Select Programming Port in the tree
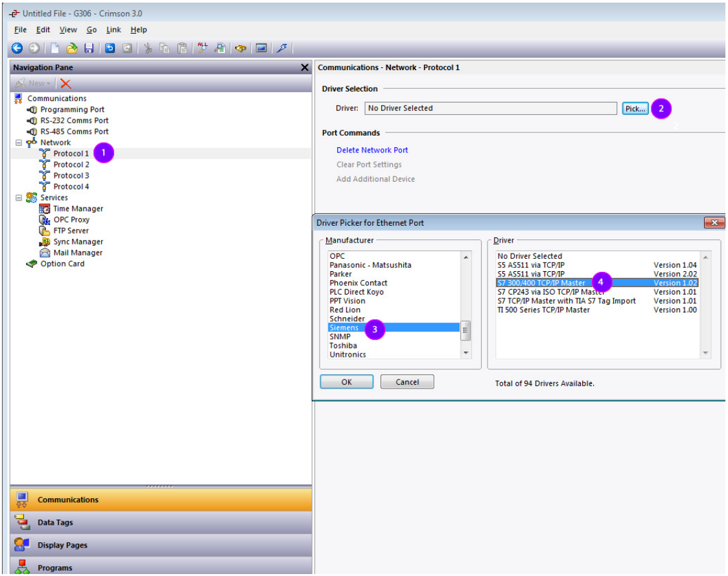Screen dimensions: 728x576 tap(72, 110)
